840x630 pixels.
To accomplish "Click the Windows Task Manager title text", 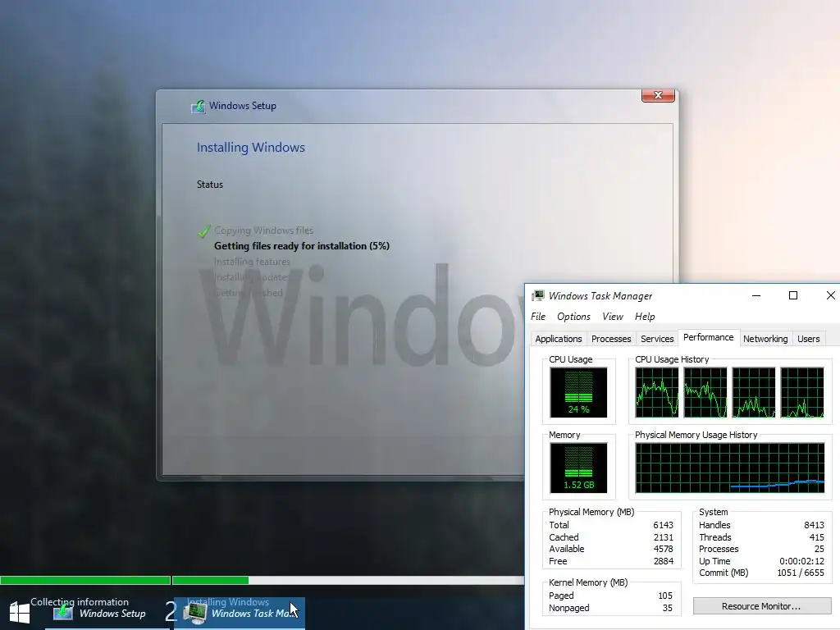I will [600, 295].
